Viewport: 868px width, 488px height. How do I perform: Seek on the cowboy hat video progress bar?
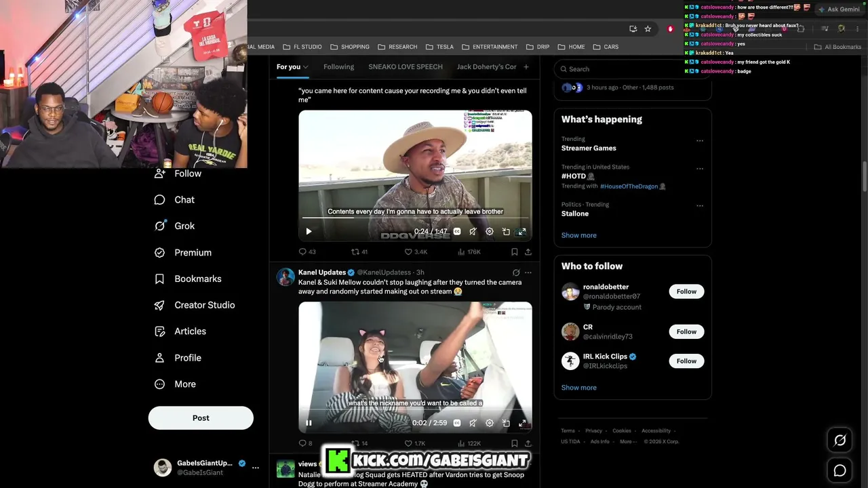[416, 218]
